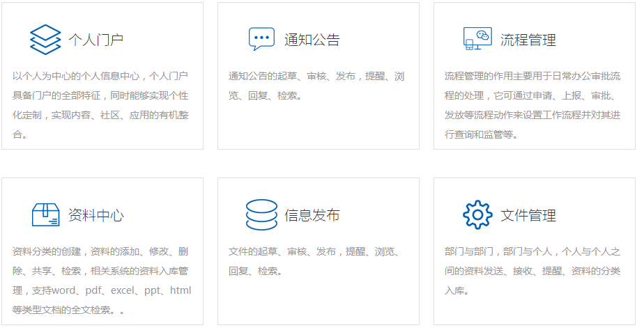
Task: Click the 资料中心 description mentioning word, pdf, excel
Action: (x=102, y=280)
